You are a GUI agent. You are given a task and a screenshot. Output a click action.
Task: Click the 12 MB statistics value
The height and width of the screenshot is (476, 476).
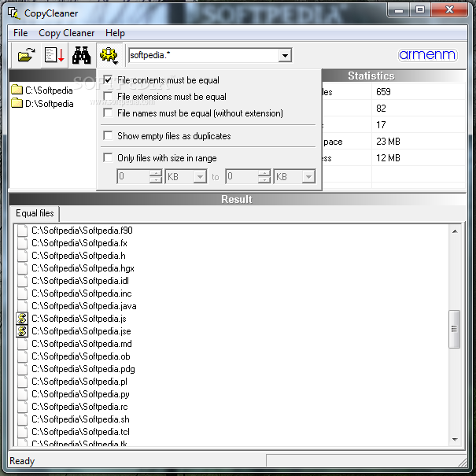point(388,158)
